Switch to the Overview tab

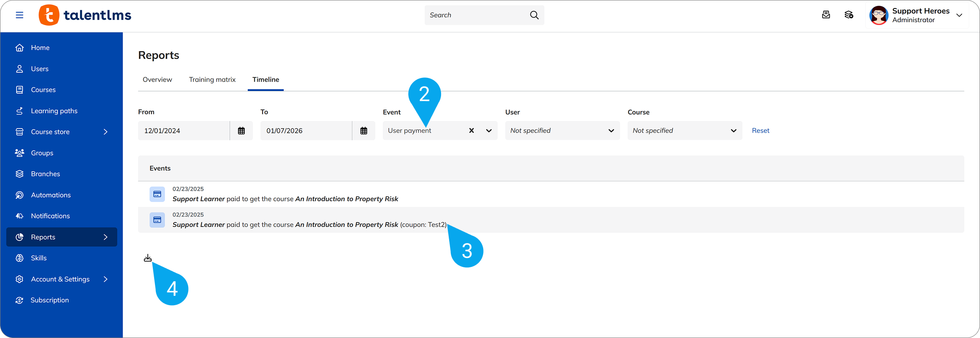[x=158, y=80]
